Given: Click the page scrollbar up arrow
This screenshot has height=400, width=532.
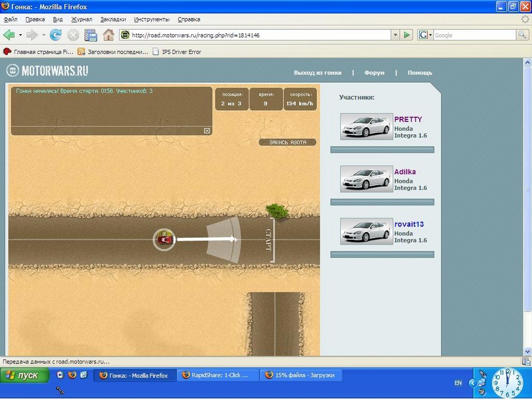Looking at the screenshot, I should tap(527, 62).
